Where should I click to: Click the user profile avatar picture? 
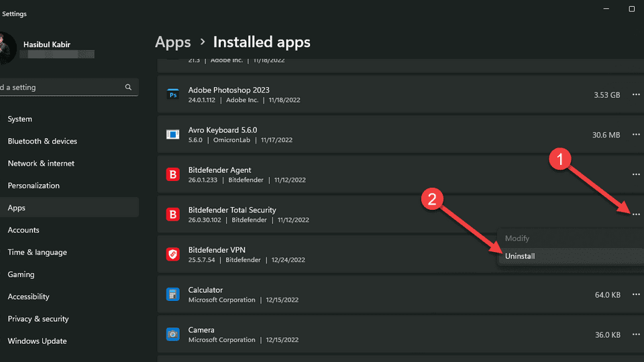[x=7, y=48]
